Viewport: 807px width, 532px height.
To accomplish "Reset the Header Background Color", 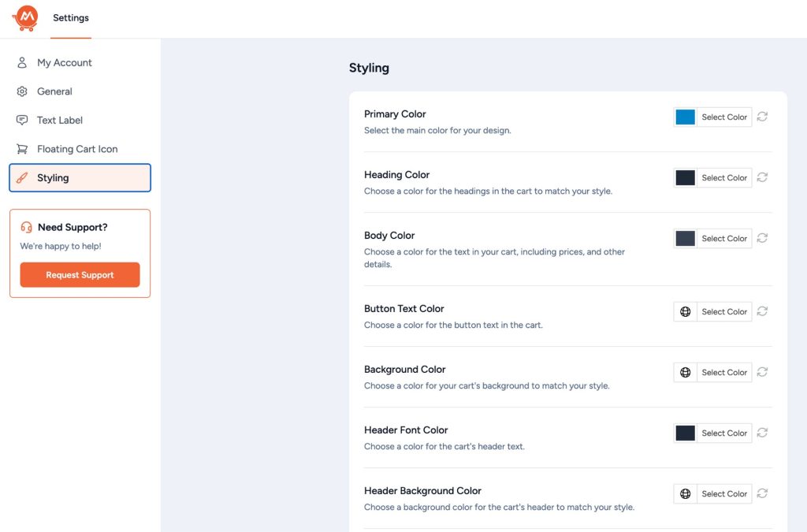I will pos(762,493).
